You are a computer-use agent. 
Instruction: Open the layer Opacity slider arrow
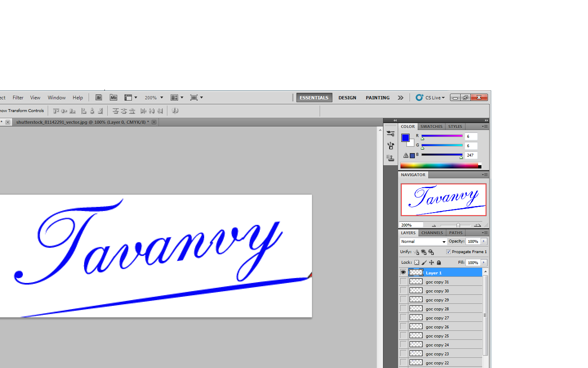click(x=484, y=242)
